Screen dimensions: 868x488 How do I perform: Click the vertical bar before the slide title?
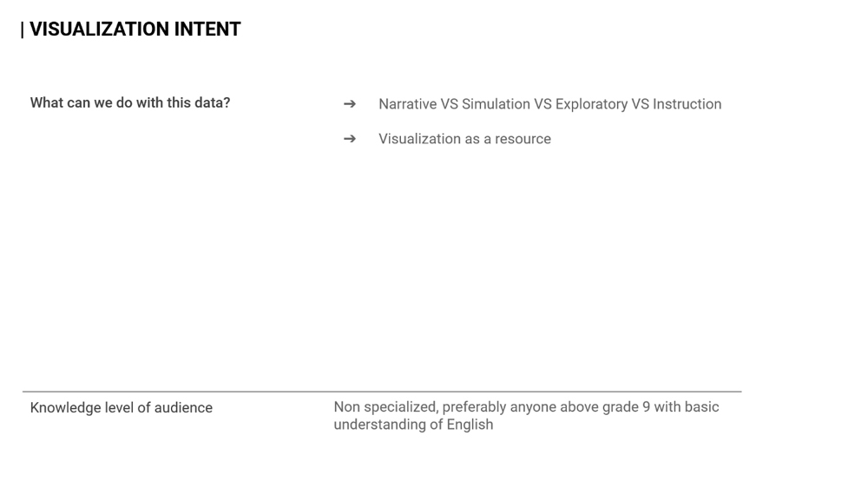tap(23, 30)
